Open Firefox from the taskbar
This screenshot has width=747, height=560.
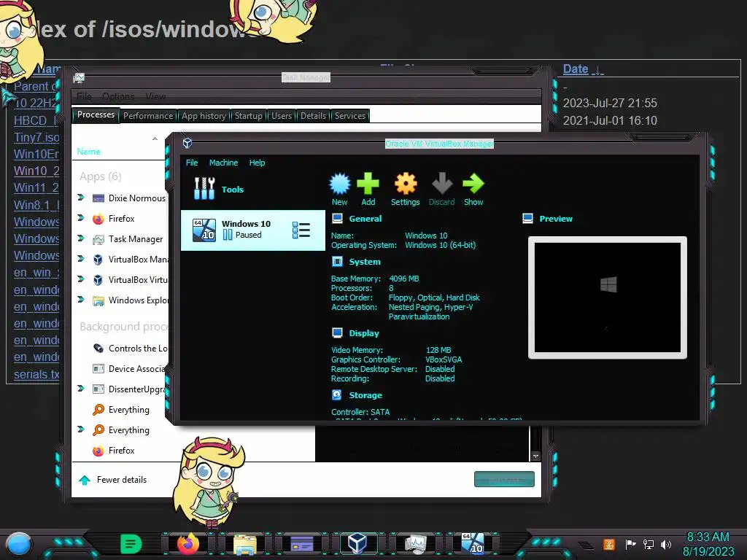188,543
